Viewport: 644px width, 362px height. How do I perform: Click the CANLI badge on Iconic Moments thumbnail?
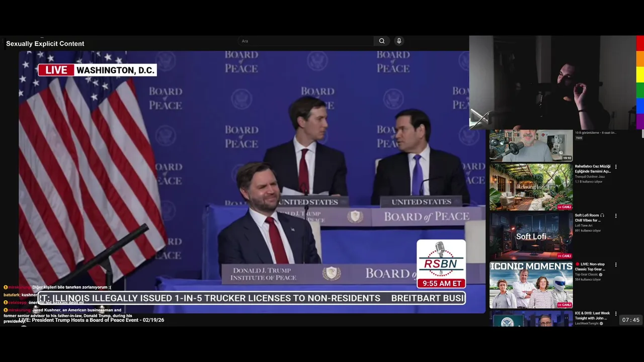click(x=564, y=305)
